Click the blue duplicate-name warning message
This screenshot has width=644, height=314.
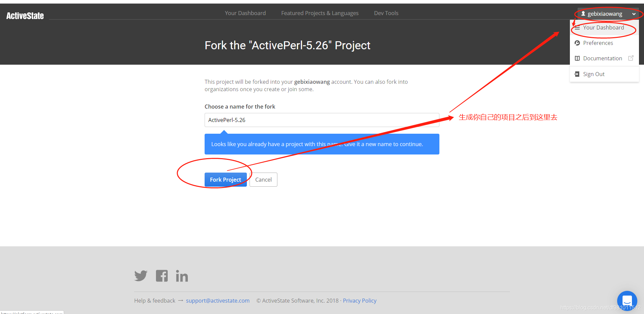[x=322, y=144]
